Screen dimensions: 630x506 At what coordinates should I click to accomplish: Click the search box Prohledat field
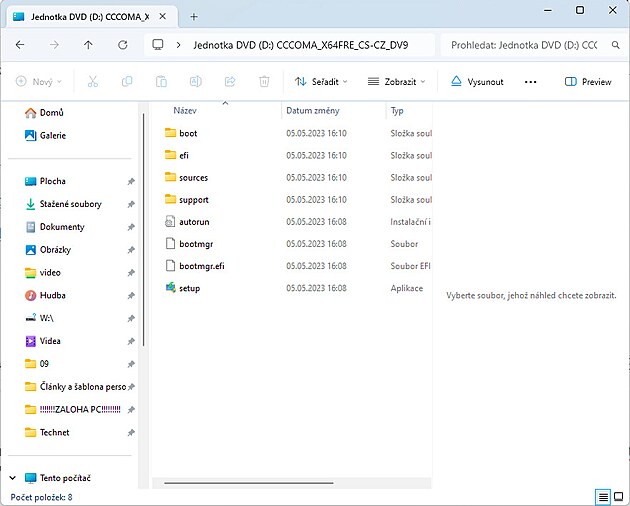tap(525, 45)
